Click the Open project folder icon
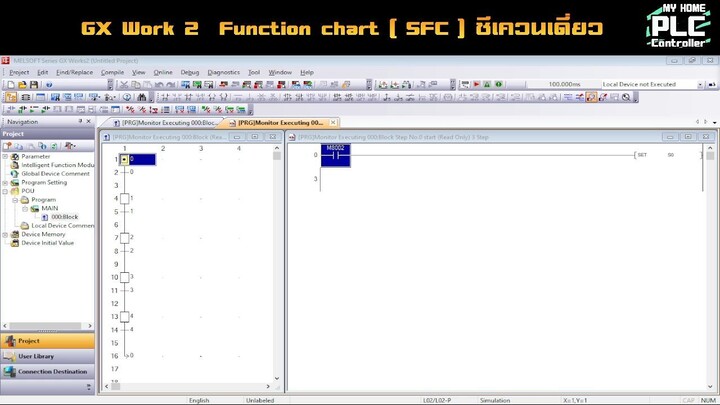Image resolution: width=720 pixels, height=405 pixels. (22, 85)
